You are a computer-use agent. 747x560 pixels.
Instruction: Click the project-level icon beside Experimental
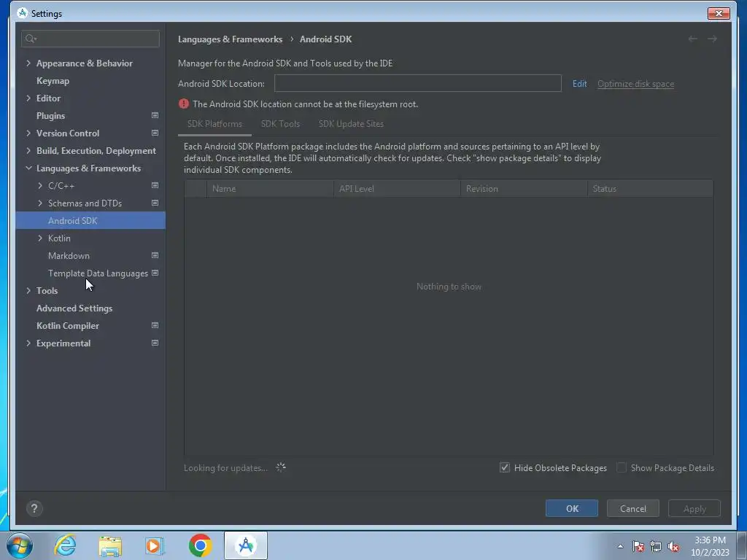(155, 343)
